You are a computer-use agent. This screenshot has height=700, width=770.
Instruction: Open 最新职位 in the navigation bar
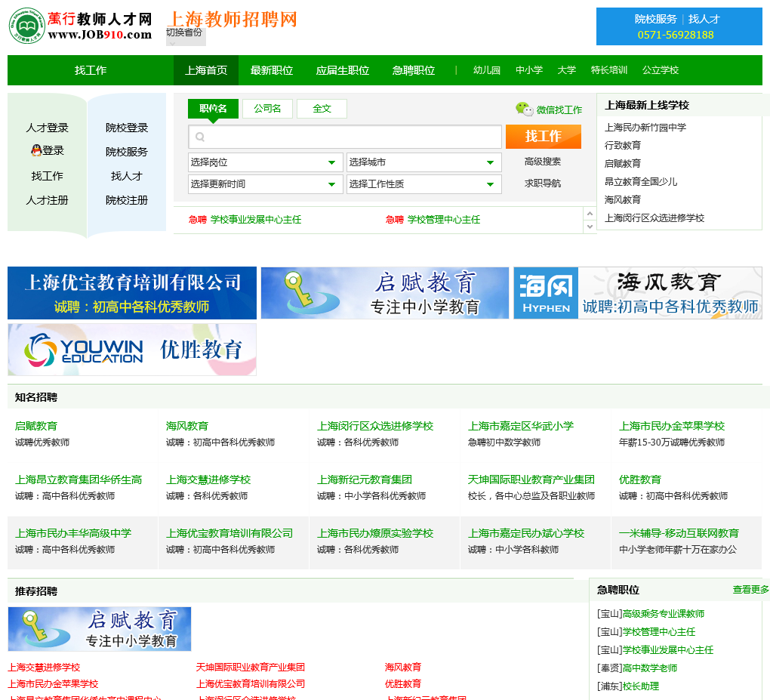tap(271, 70)
